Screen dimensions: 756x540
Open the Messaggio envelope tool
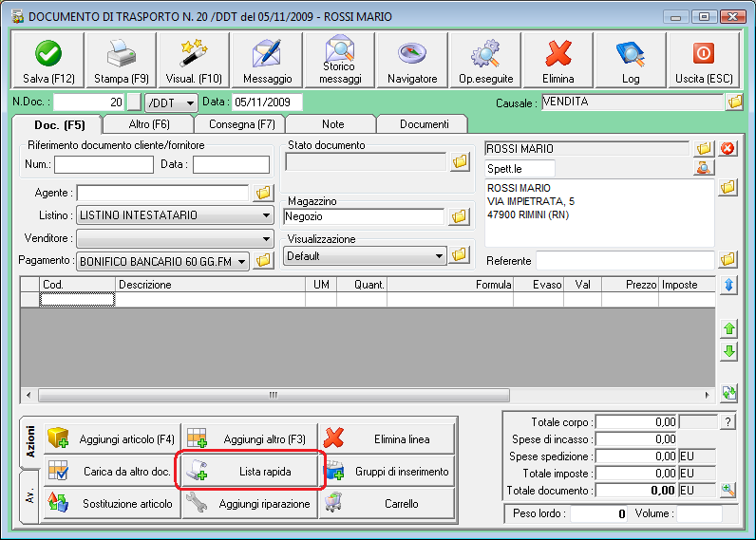pyautogui.click(x=267, y=60)
